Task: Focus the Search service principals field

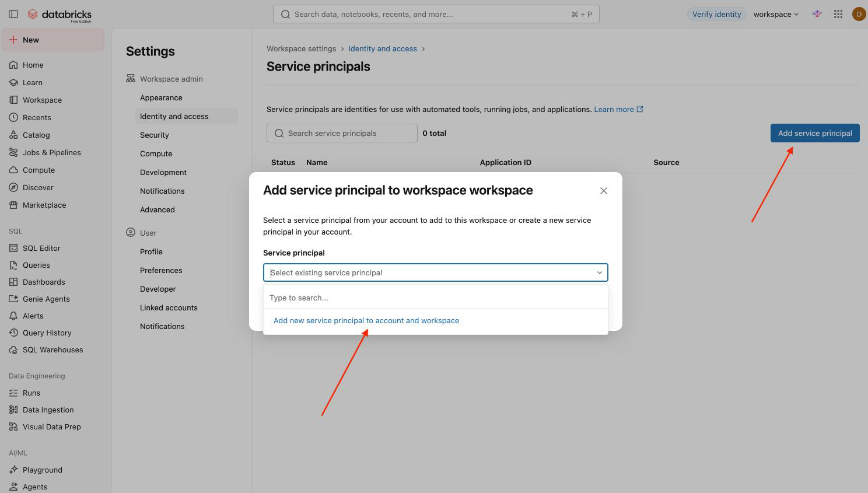Action: click(x=342, y=133)
